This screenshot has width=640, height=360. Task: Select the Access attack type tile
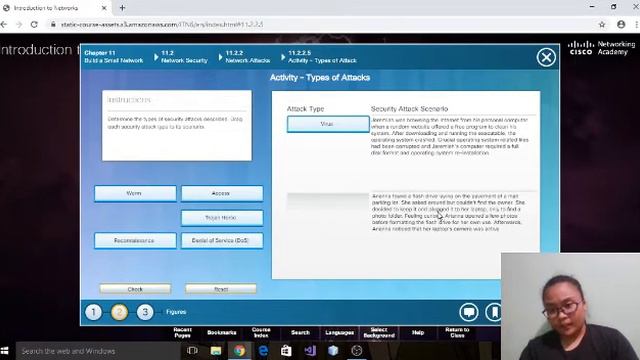(222, 193)
